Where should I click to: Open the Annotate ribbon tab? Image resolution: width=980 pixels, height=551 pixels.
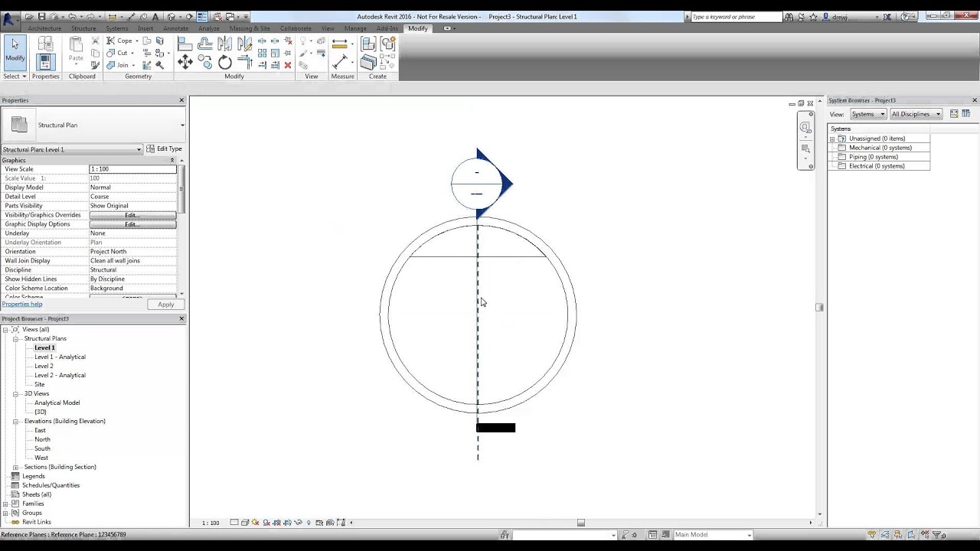175,28
